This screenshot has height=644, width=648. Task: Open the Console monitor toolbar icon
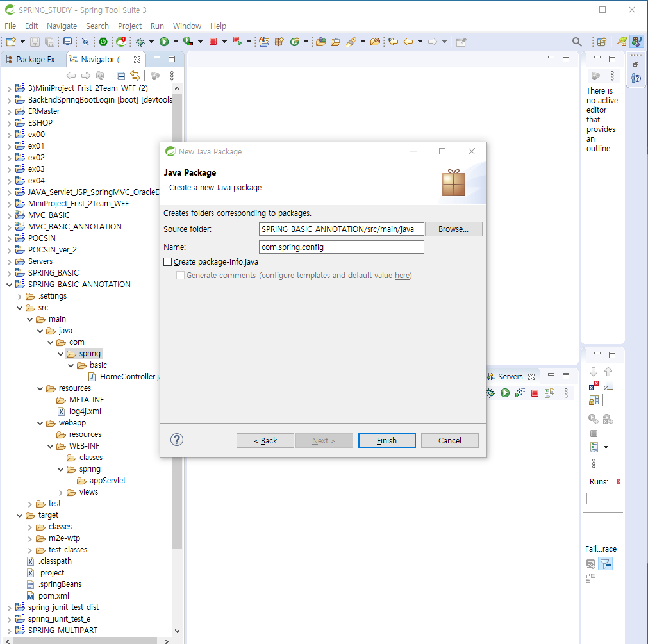click(x=67, y=42)
